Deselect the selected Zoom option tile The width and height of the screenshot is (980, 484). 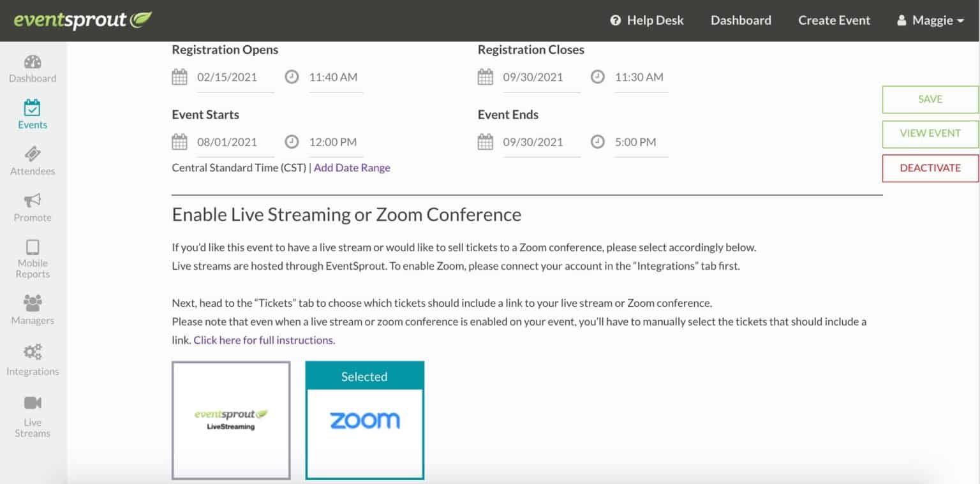coord(364,420)
